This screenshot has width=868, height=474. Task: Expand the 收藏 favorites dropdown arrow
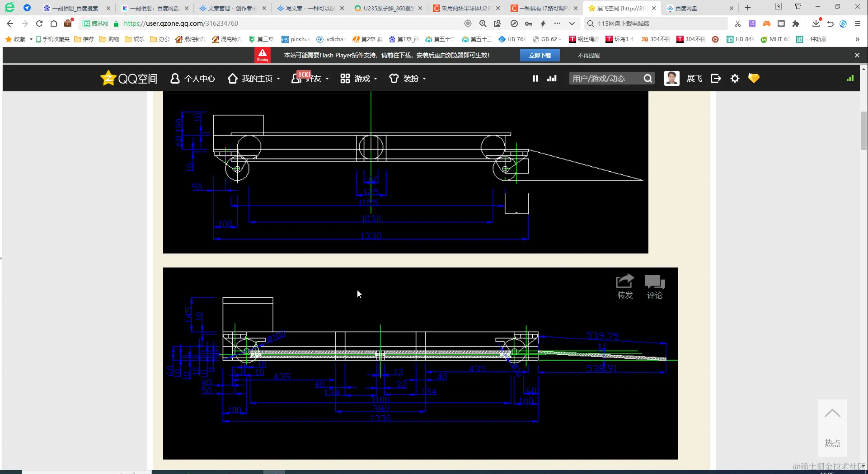coord(31,39)
